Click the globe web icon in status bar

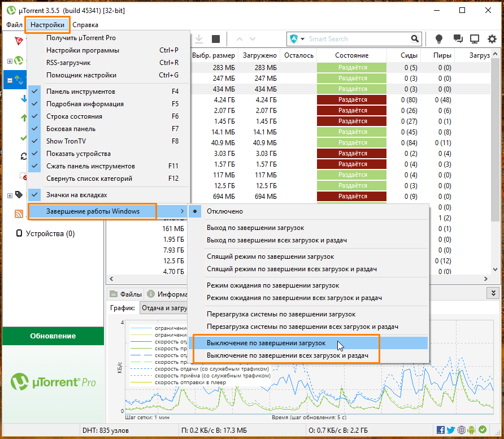point(462,430)
